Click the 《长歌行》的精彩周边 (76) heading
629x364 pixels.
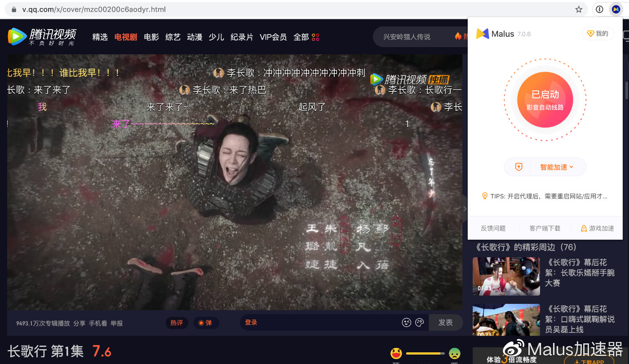525,247
